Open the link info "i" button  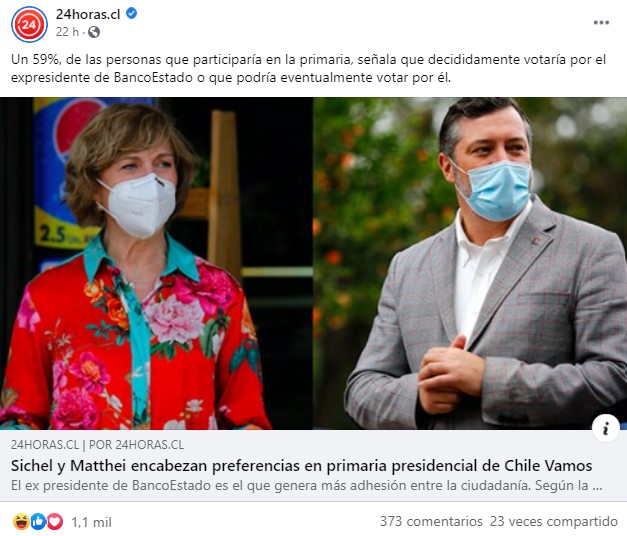[x=606, y=428]
